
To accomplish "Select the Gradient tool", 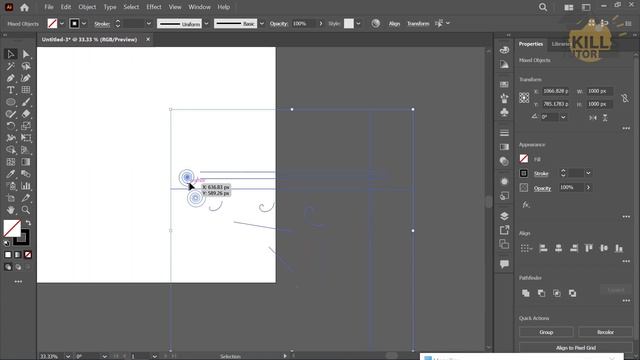I will tap(26, 162).
